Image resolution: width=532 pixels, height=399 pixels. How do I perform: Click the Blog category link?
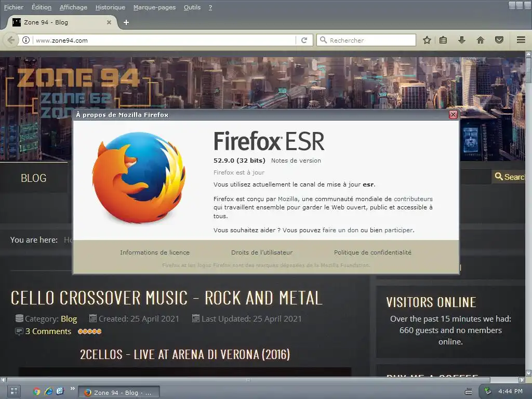pyautogui.click(x=69, y=319)
